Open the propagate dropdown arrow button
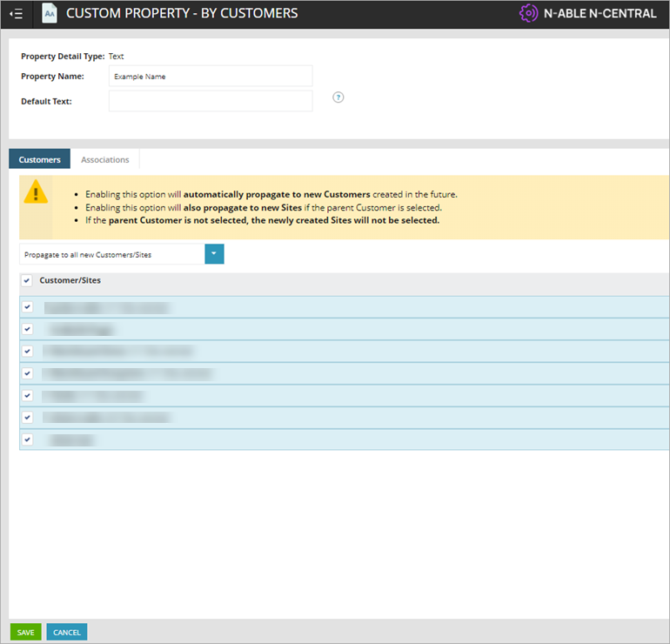The image size is (670, 644). click(214, 254)
